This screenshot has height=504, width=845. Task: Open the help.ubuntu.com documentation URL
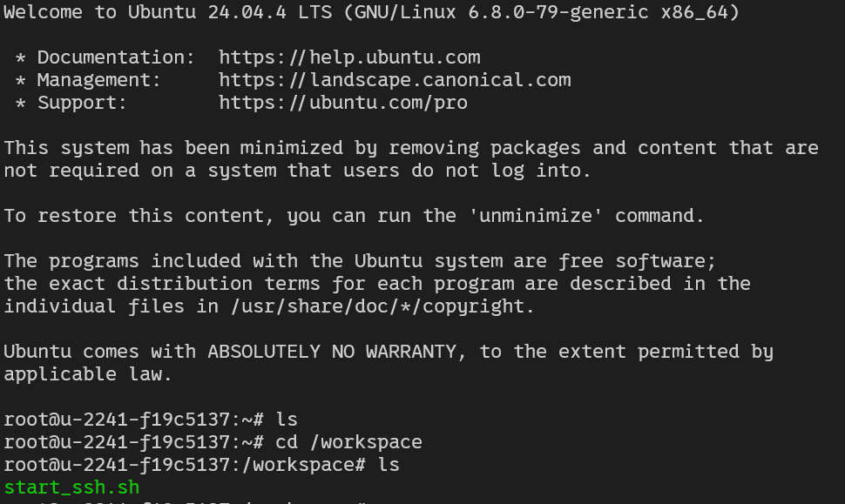point(349,57)
